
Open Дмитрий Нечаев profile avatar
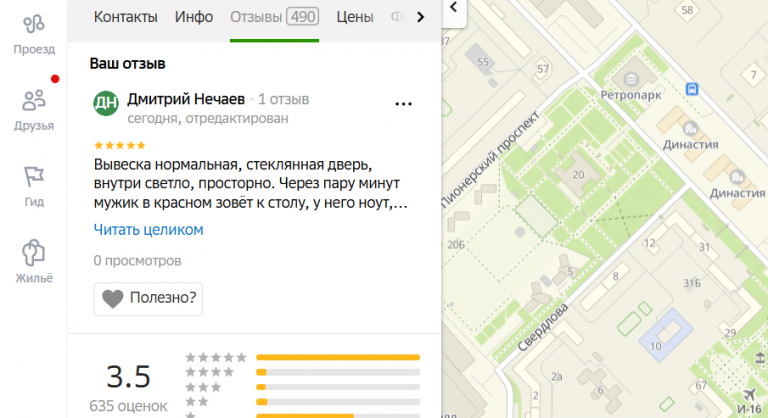tap(106, 103)
